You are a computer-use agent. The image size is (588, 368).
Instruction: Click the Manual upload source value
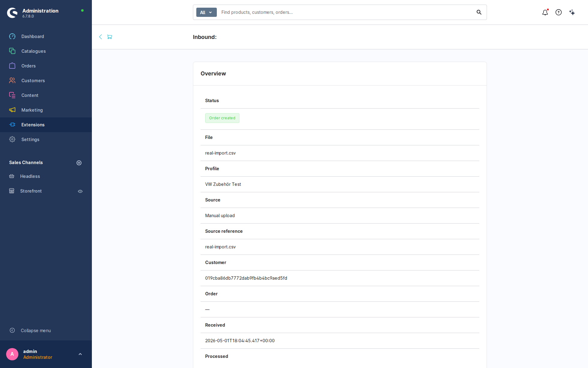pos(220,216)
